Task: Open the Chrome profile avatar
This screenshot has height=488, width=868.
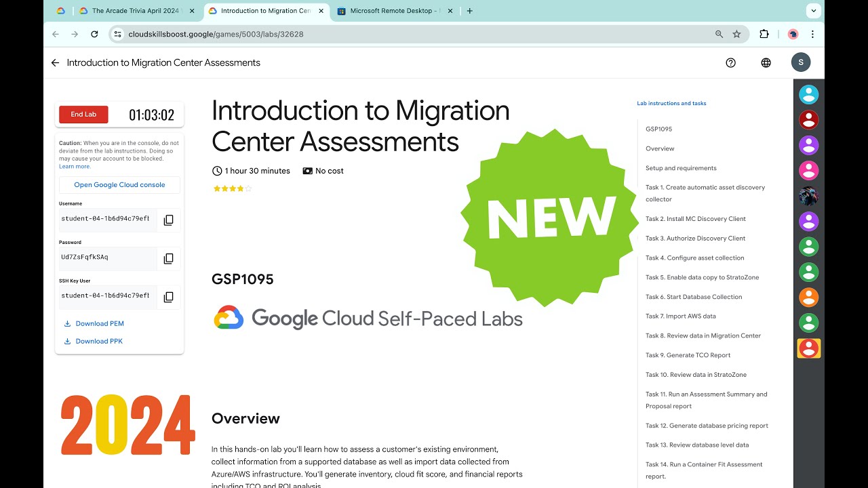Action: (x=793, y=34)
